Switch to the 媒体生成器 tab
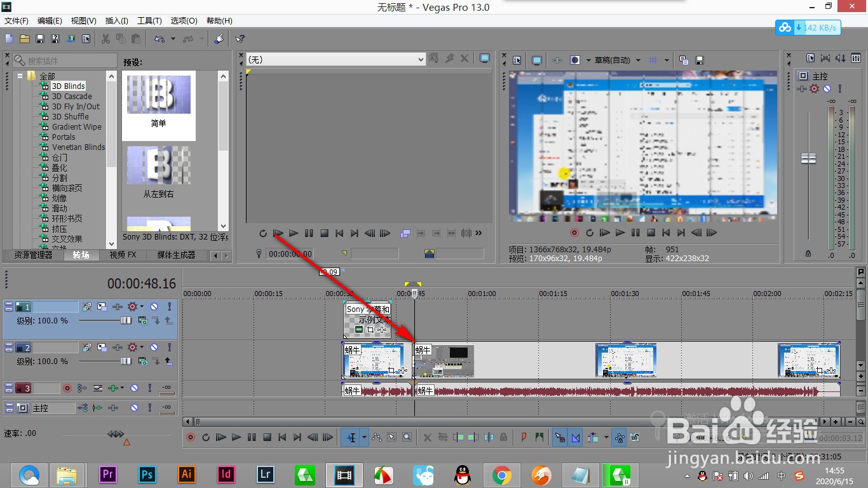Screen dimensions: 868x488 [176, 255]
